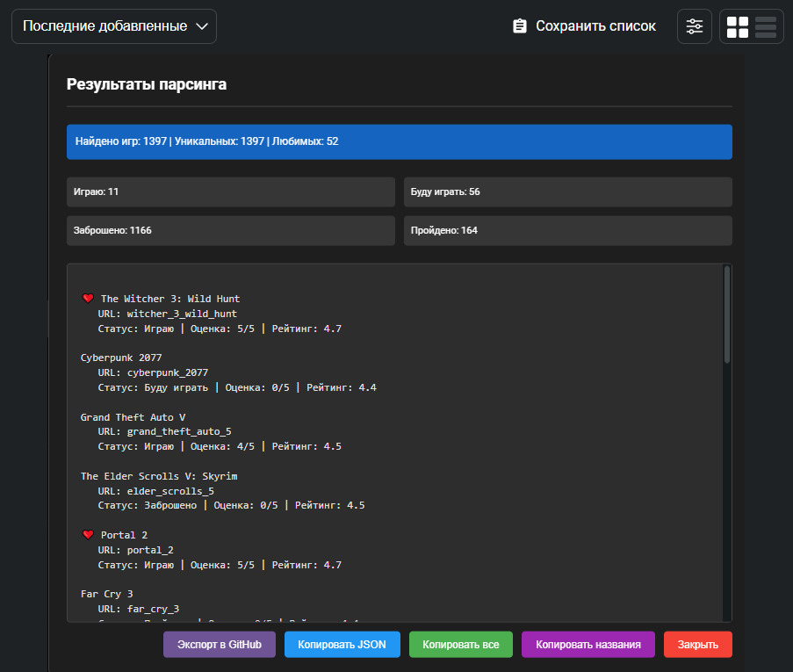Click the blue Найдено игр summary bar
Screen dimensions: 793x672
(x=399, y=141)
